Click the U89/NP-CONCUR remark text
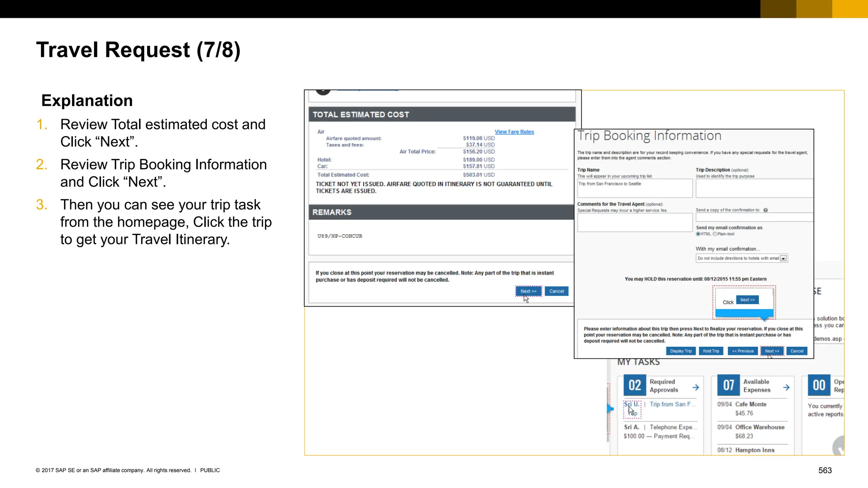Screen dimensions: 868x488 pos(339,236)
